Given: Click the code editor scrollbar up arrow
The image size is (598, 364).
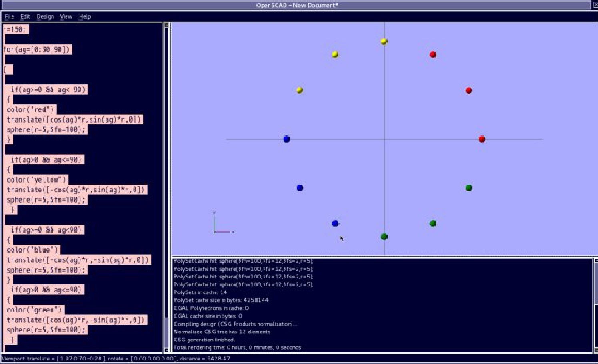Looking at the screenshot, I should pyautogui.click(x=166, y=25).
